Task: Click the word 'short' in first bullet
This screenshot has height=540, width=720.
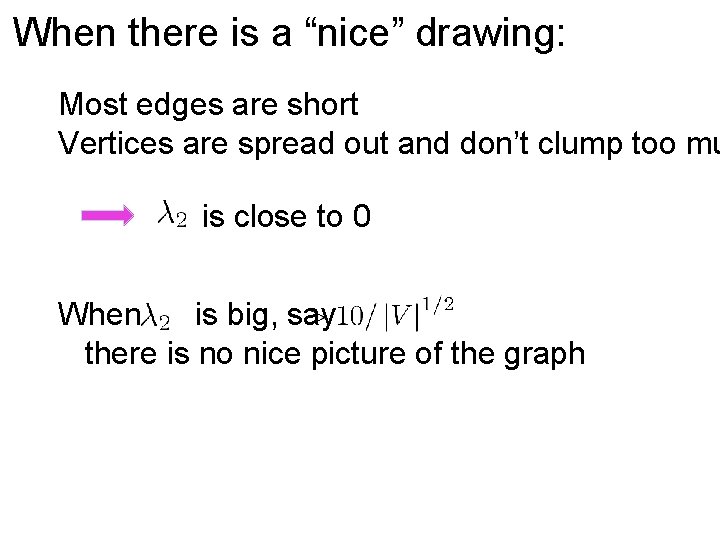Action: click(323, 104)
